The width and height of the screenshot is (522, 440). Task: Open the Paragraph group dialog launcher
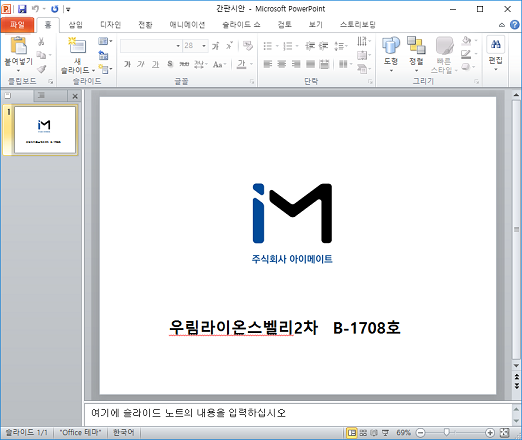click(370, 82)
